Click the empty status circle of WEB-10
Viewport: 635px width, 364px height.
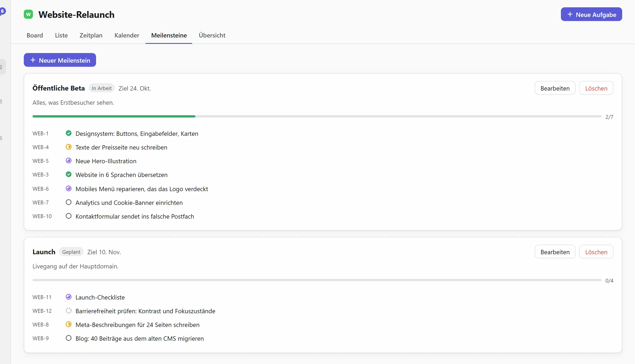pyautogui.click(x=69, y=216)
